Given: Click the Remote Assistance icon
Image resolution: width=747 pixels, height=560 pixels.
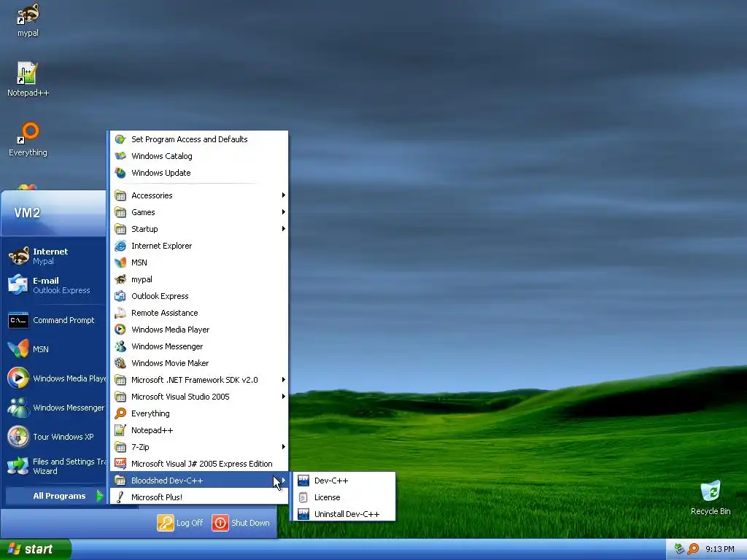Looking at the screenshot, I should click(120, 313).
